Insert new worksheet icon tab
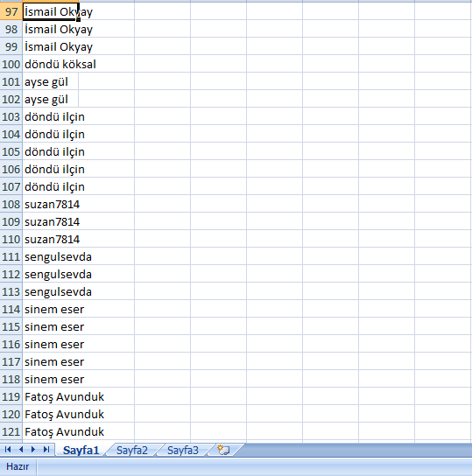472x476 pixels. [223, 450]
